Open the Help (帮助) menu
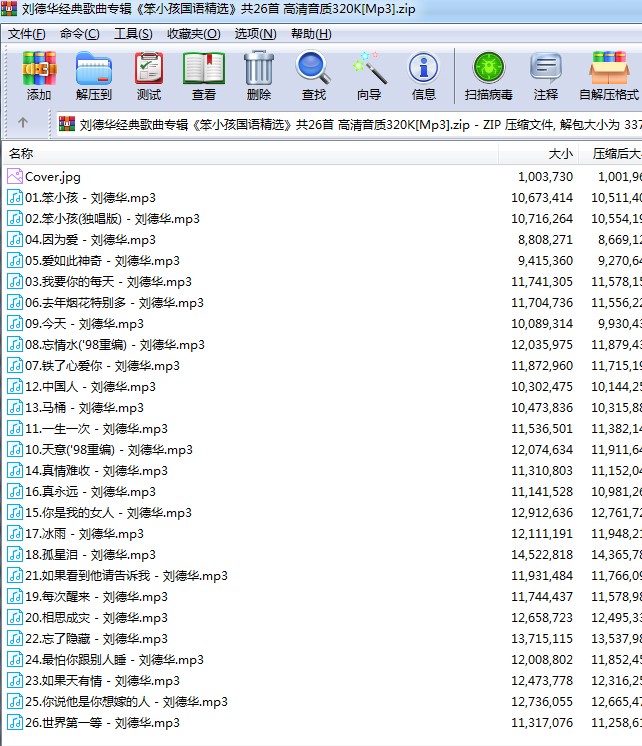Viewport: 642px width, 746px height. tap(311, 34)
